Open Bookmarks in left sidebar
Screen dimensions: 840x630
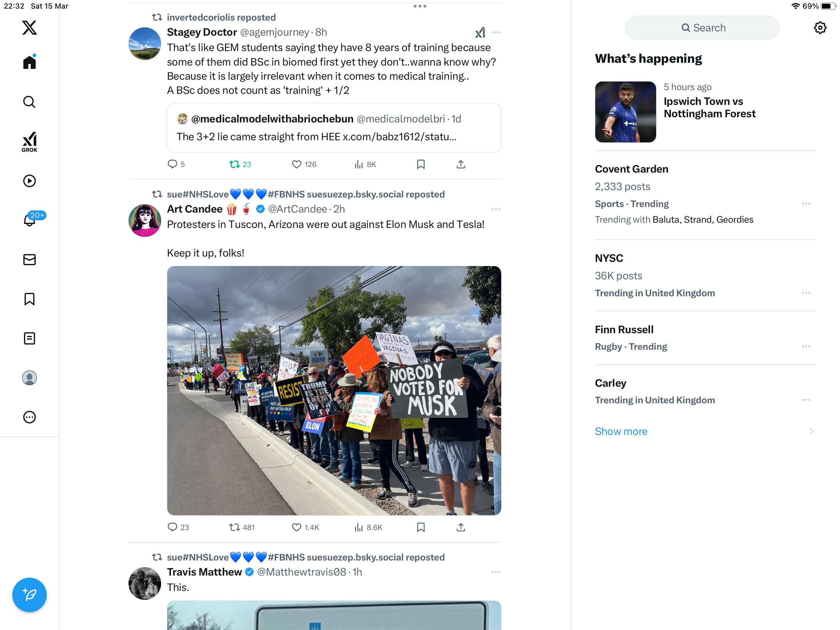tap(29, 299)
